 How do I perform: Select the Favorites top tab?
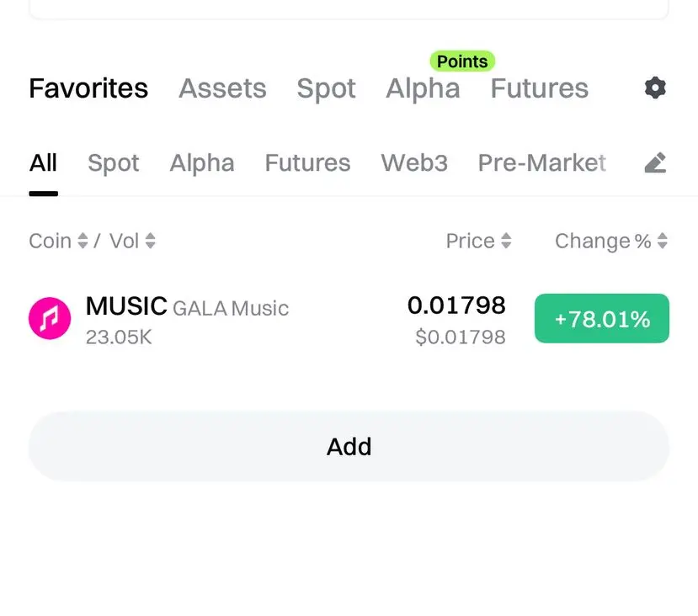[88, 88]
